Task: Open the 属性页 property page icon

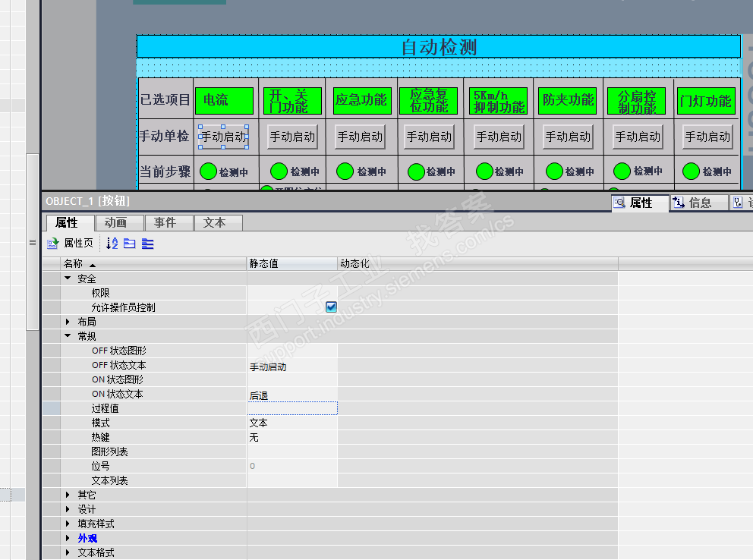Action: [52, 244]
